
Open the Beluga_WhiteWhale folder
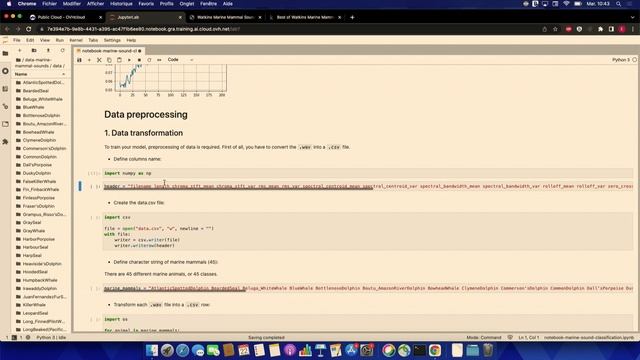(x=42, y=99)
